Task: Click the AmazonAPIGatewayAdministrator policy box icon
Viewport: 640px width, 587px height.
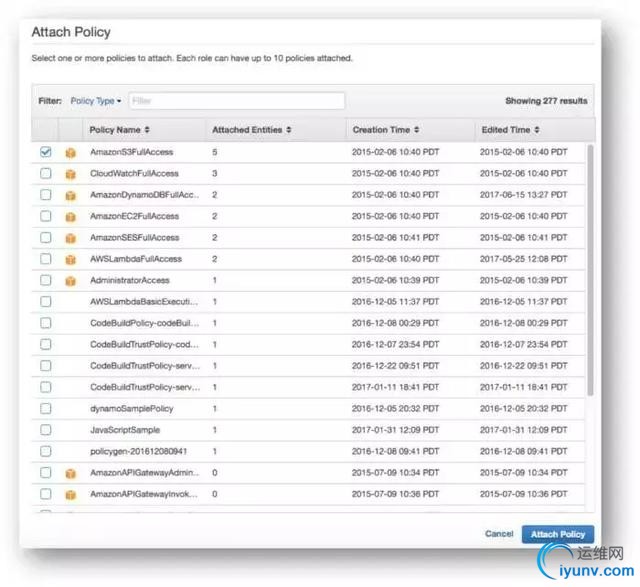Action: pyautogui.click(x=70, y=472)
